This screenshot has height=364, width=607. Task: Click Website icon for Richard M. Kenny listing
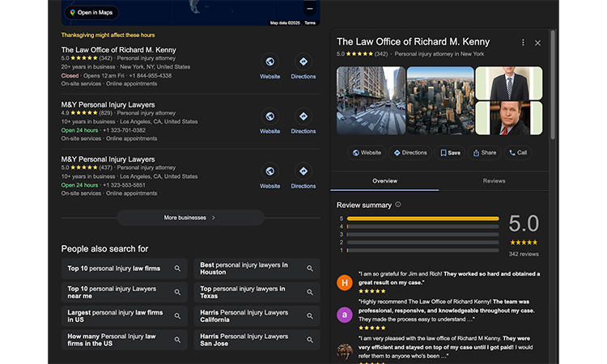pos(270,62)
